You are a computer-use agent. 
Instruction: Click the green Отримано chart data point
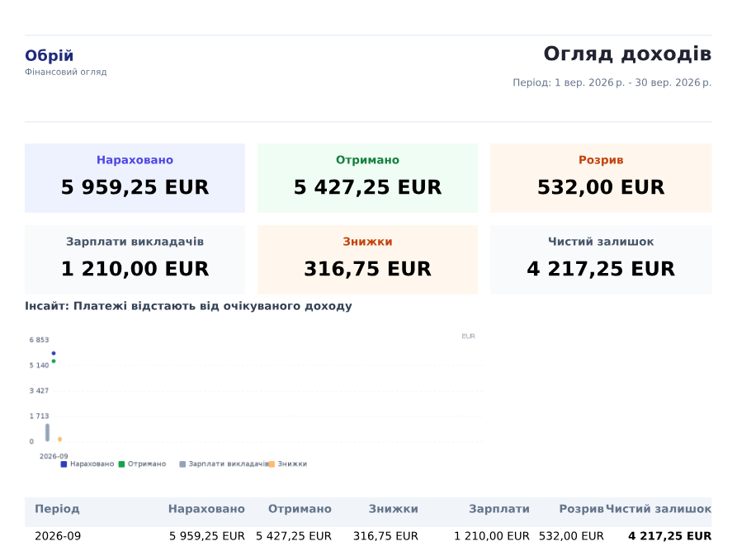[54, 361]
